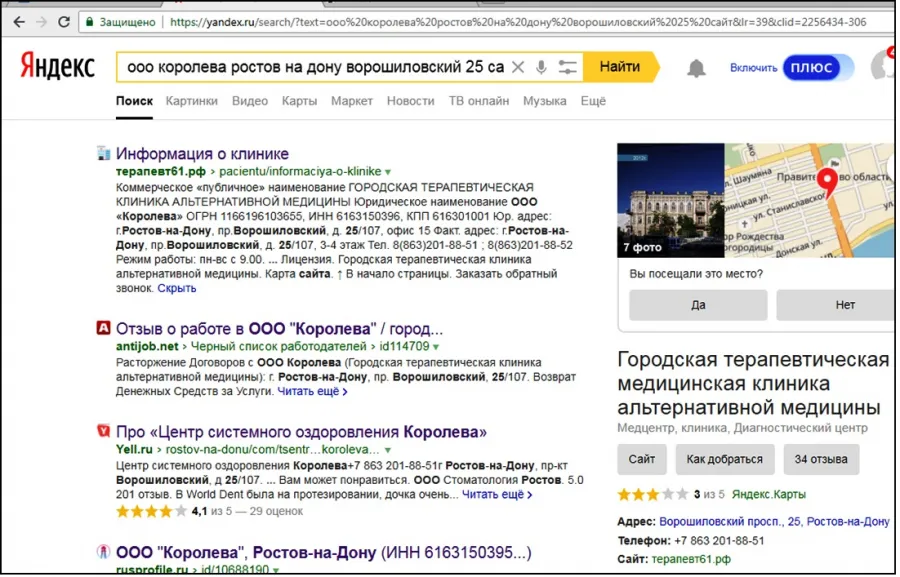The height and width of the screenshot is (577, 900).
Task: Switch to the Видео tab
Action: tap(250, 101)
